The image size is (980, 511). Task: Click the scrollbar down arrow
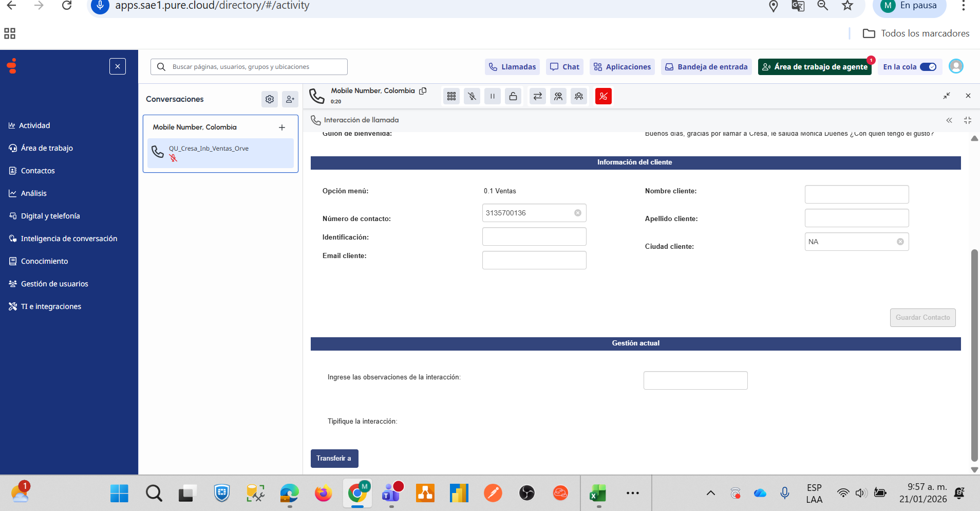[x=974, y=470]
